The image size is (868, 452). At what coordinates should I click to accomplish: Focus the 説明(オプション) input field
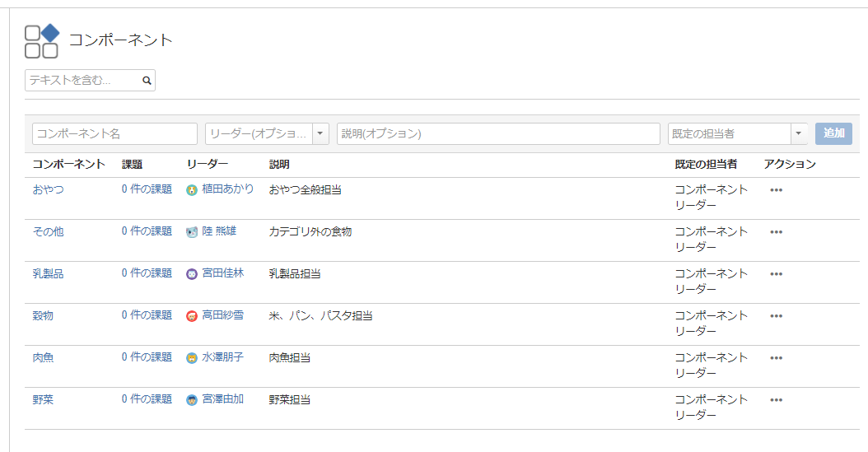(499, 134)
